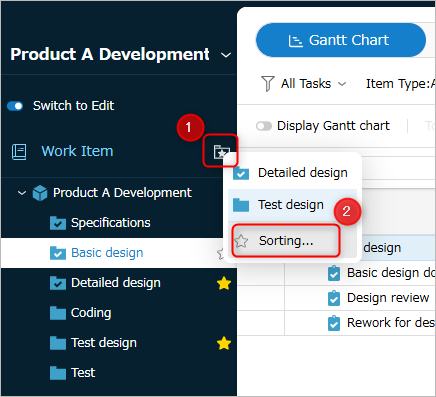This screenshot has width=436, height=397.
Task: Open the favorites folder icon beside Work Item
Action: (220, 151)
